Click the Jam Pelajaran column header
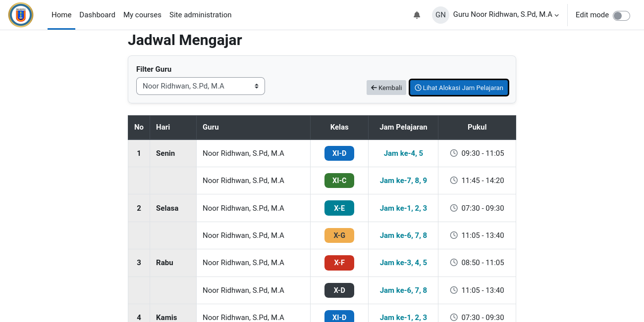 [x=403, y=127]
